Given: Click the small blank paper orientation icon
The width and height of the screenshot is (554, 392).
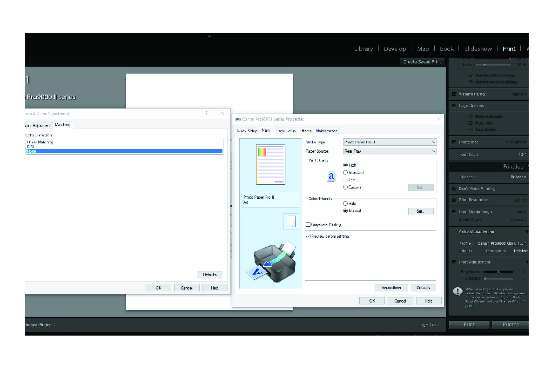Looking at the screenshot, I should pos(291,221).
